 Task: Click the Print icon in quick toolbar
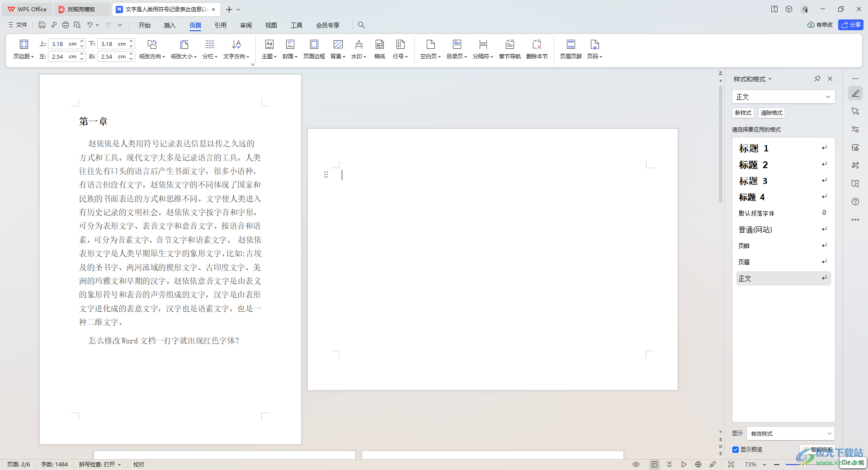[66, 25]
